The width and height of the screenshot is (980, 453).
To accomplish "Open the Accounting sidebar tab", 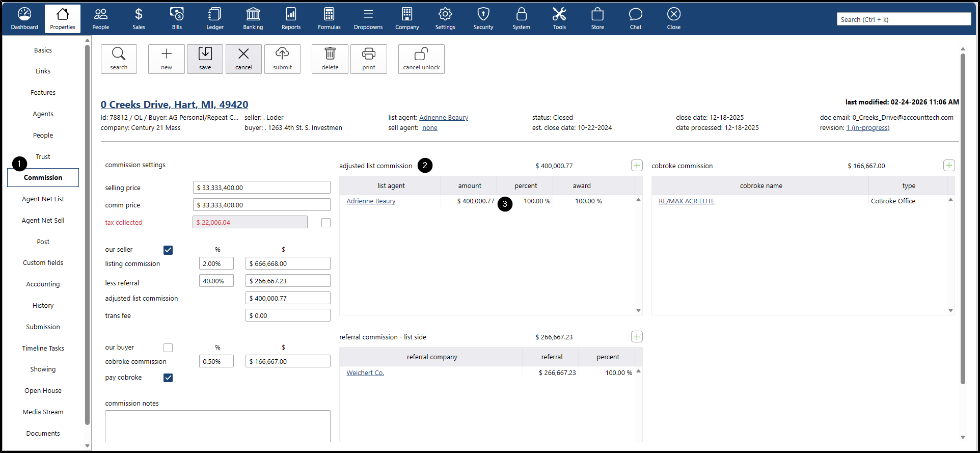I will [43, 284].
